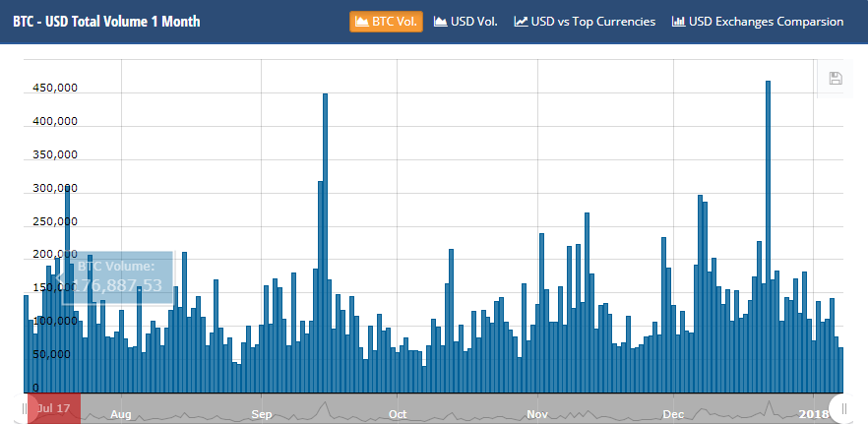Select the BTC Vol. tab
The width and height of the screenshot is (868, 424).
tap(386, 22)
